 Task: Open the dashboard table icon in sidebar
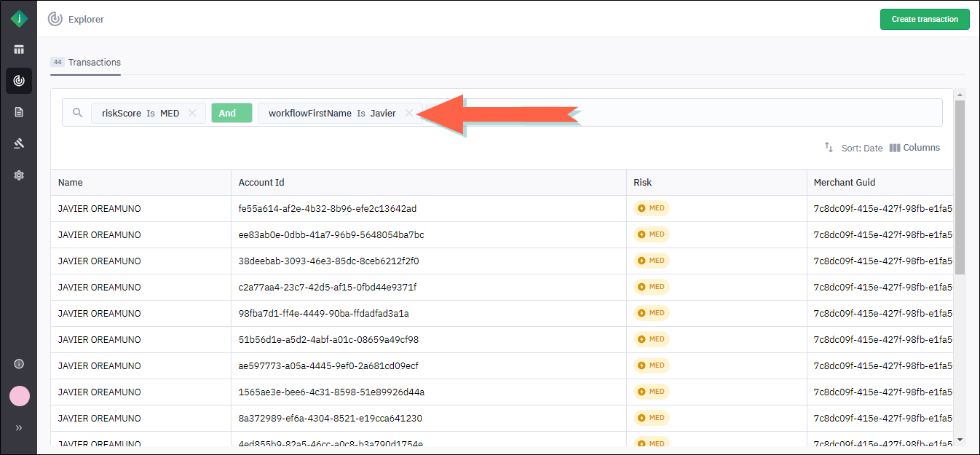(x=19, y=50)
